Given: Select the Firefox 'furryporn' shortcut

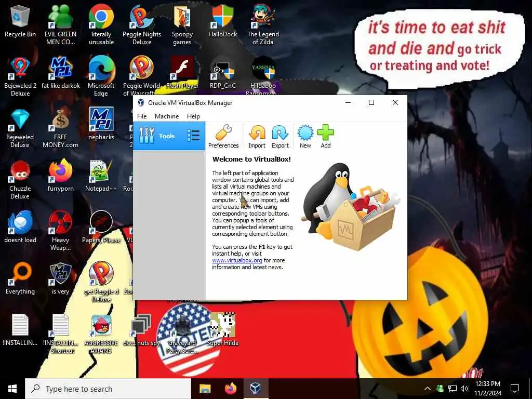Looking at the screenshot, I should click(60, 176).
